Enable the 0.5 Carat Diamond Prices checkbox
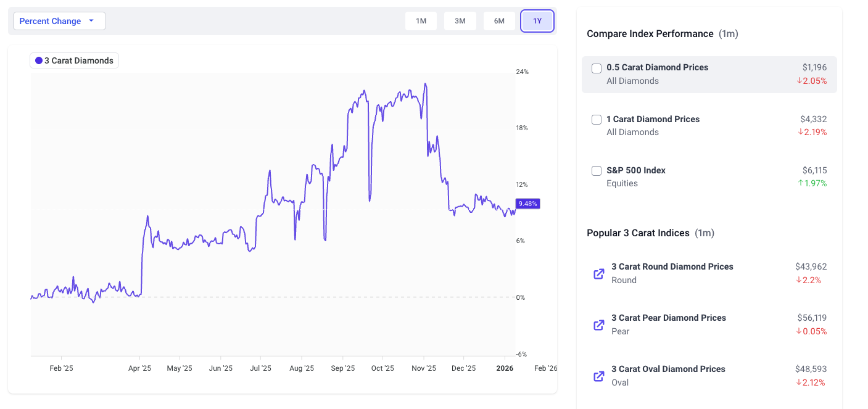Screen dimensions: 868x409 (597, 68)
